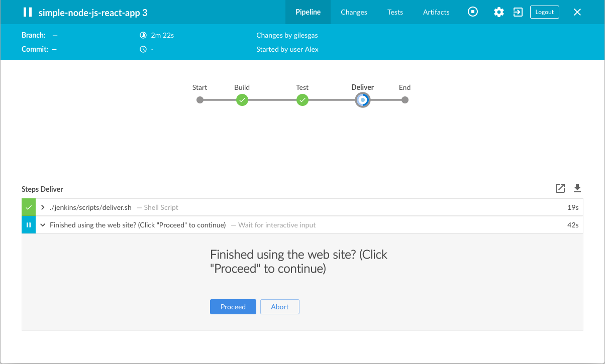The image size is (605, 364).
Task: Click the Abort button
Action: coord(280,307)
